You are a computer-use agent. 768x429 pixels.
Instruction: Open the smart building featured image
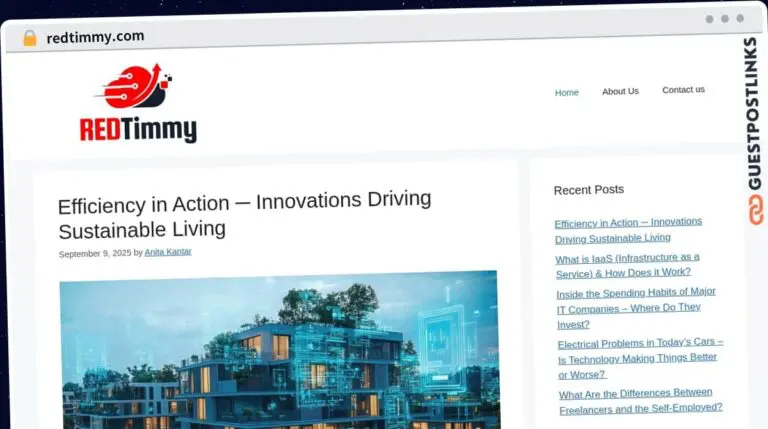coord(279,350)
